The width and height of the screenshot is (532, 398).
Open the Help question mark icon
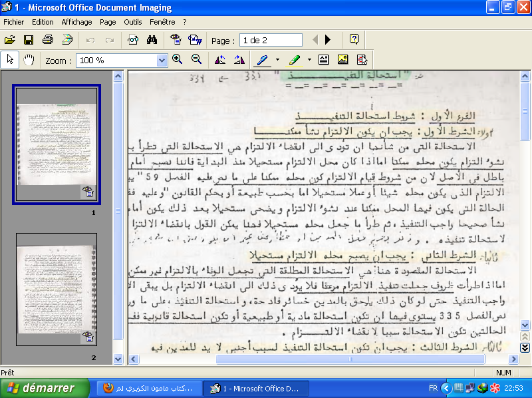tap(354, 40)
